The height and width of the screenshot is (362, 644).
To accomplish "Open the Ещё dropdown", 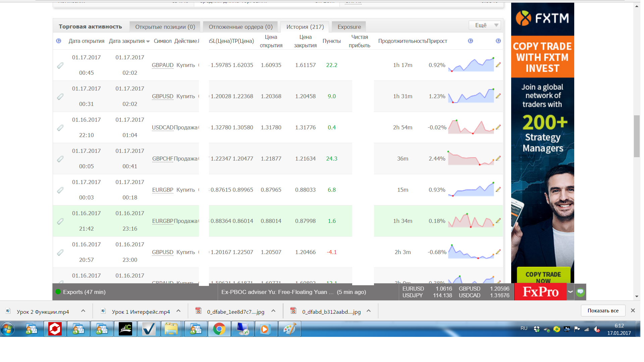I will (x=485, y=25).
